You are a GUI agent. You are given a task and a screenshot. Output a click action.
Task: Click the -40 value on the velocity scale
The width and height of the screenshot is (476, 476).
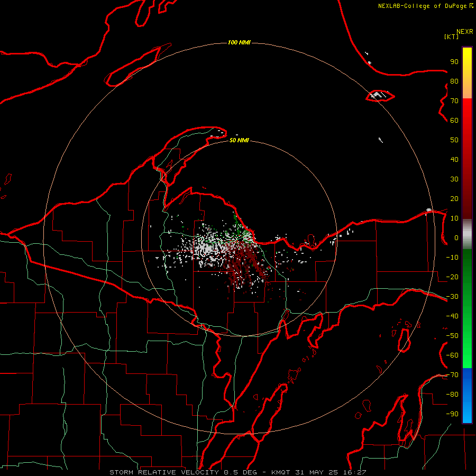tap(452, 316)
